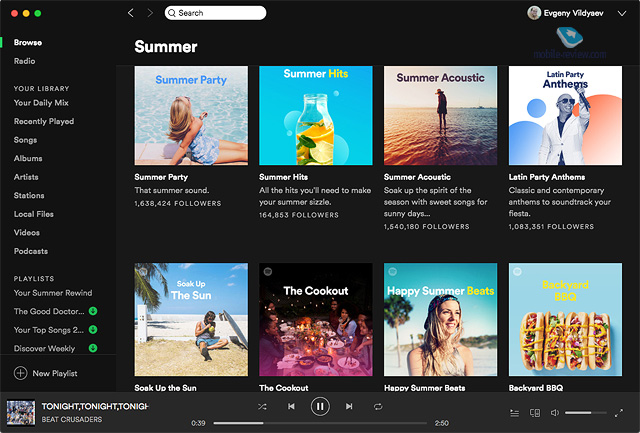
Task: Click the BEAT CRUSADERS artist name
Action: point(72,420)
